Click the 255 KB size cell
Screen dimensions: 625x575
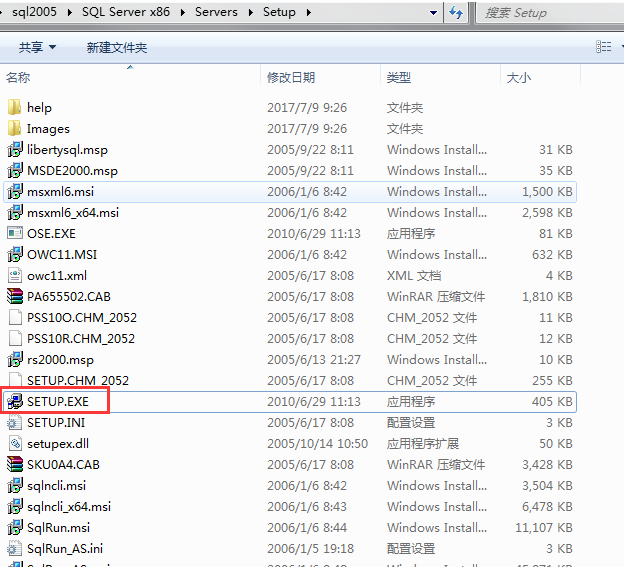pyautogui.click(x=552, y=380)
